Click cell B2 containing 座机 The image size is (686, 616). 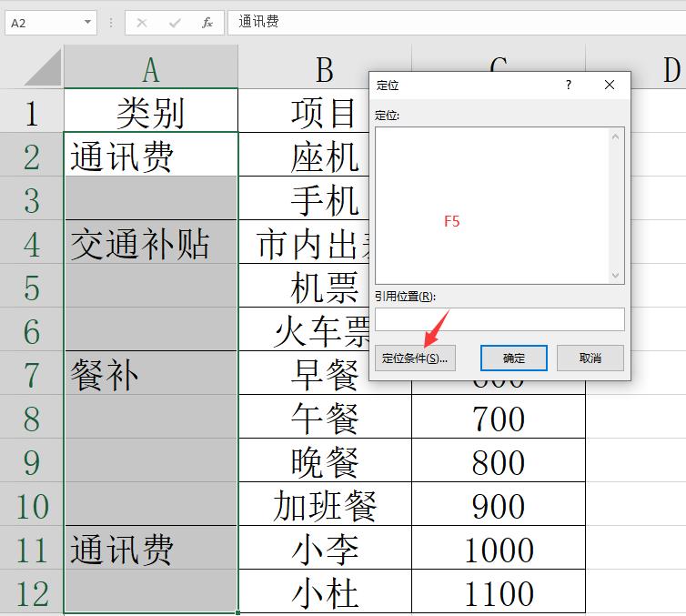[304, 155]
